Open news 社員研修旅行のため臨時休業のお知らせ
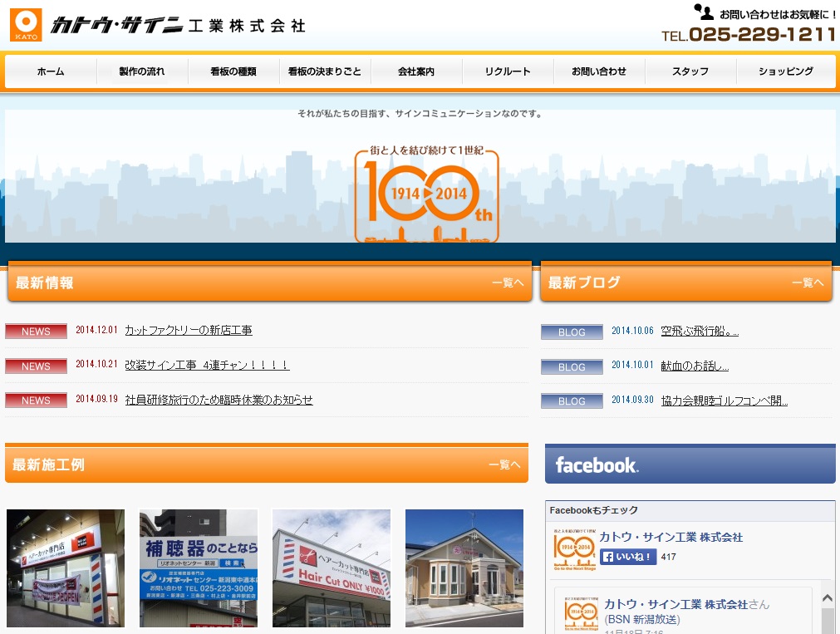Viewport: 840px width, 634px height. (219, 400)
